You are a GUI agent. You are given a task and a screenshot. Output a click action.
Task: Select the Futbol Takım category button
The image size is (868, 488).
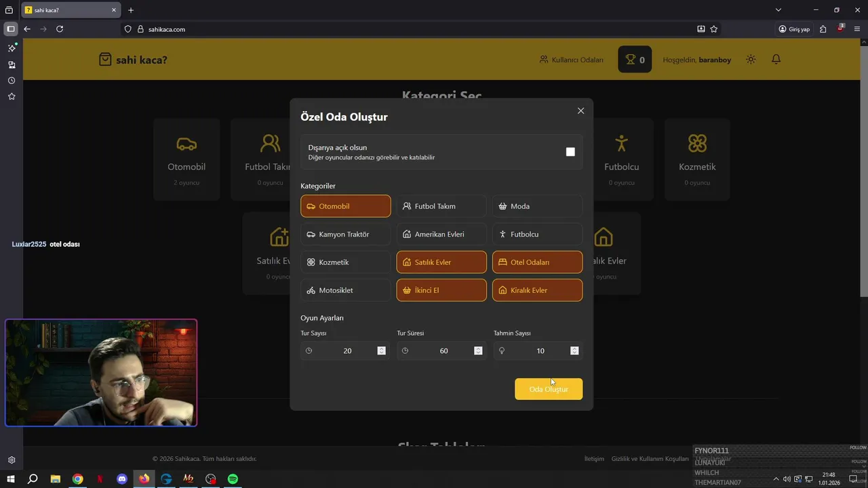[441, 206]
